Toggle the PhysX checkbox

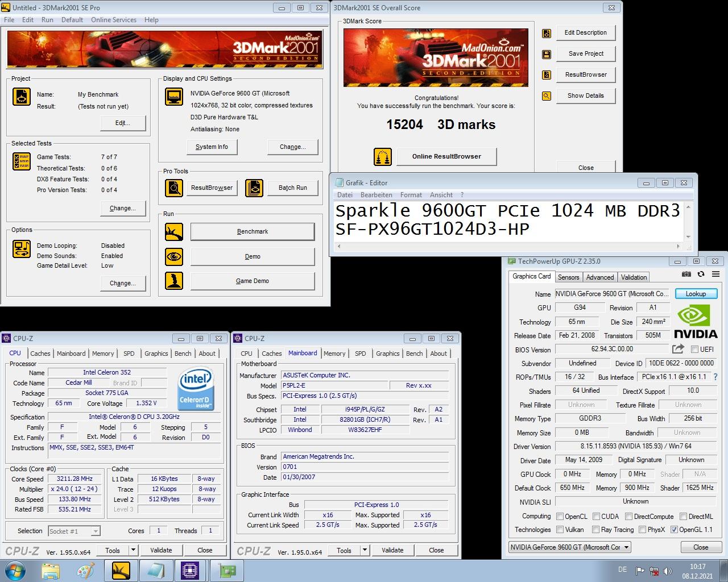point(642,530)
